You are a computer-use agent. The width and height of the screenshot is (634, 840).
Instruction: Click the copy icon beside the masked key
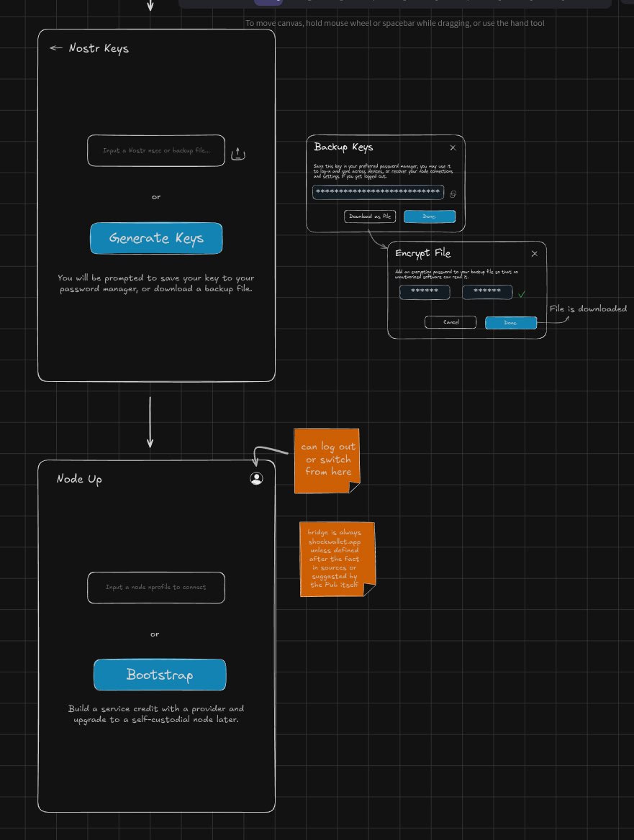453,194
